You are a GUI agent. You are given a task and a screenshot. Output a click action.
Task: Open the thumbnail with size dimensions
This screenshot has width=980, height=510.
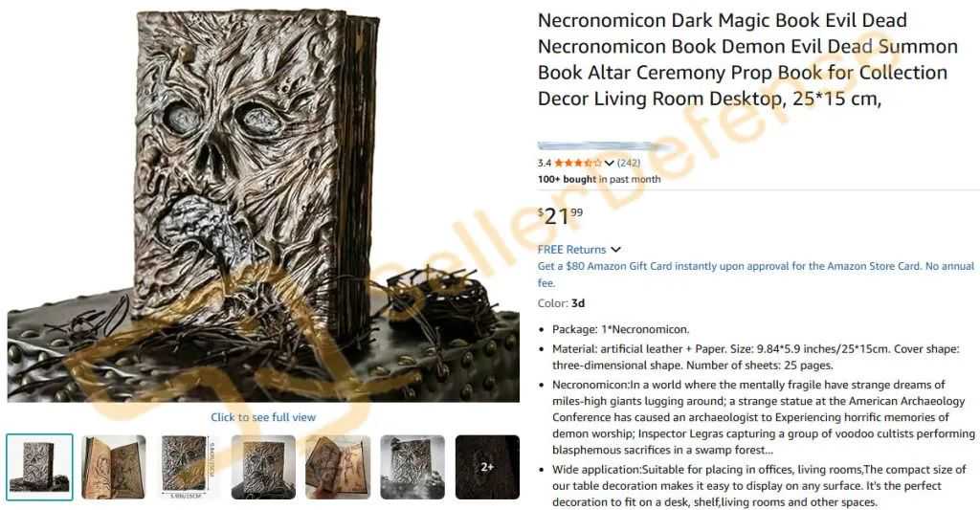pos(189,467)
